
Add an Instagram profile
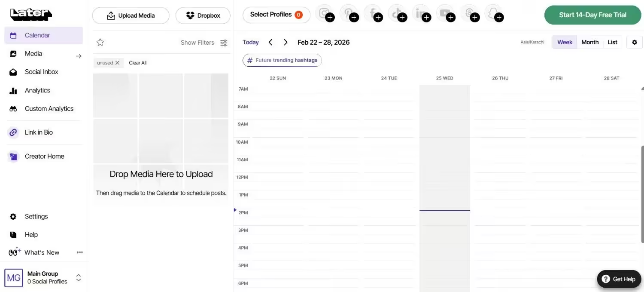325,14
